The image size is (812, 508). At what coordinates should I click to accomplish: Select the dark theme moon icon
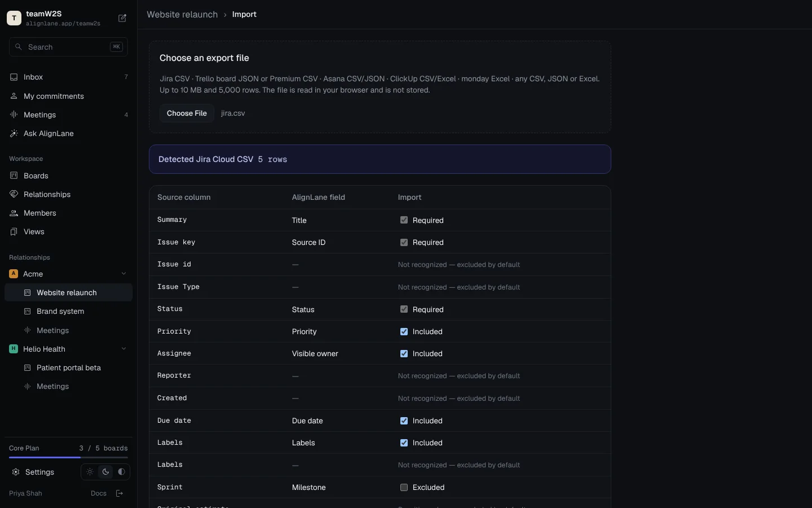pos(105,472)
